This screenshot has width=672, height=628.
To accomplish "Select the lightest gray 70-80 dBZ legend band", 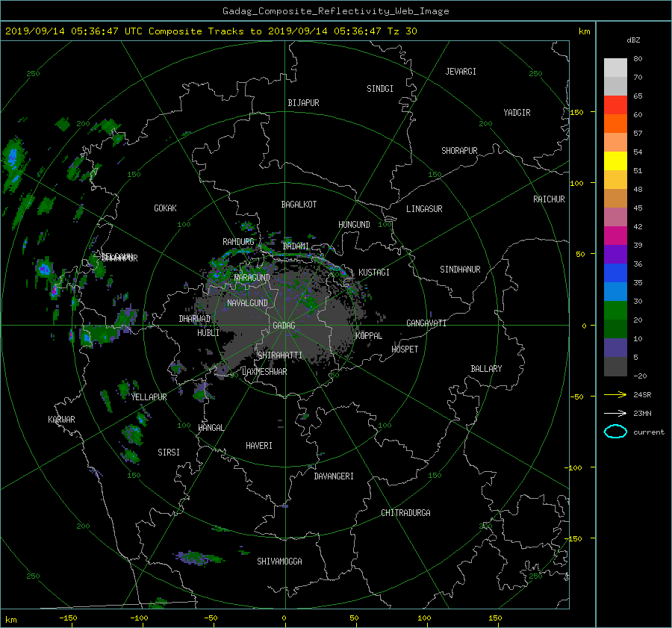I will (x=615, y=67).
